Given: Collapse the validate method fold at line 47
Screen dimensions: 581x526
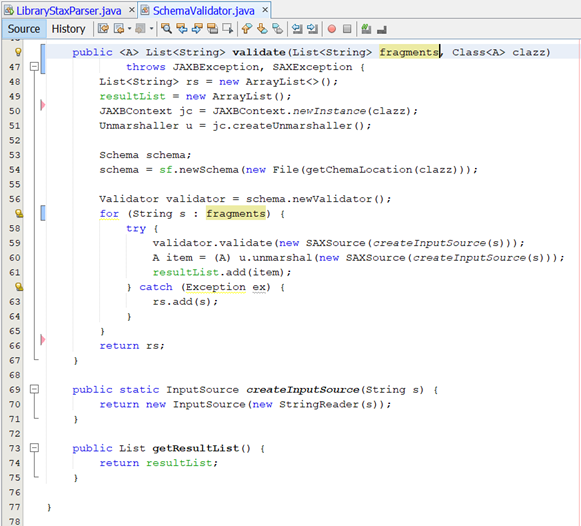Looking at the screenshot, I should 34,67.
